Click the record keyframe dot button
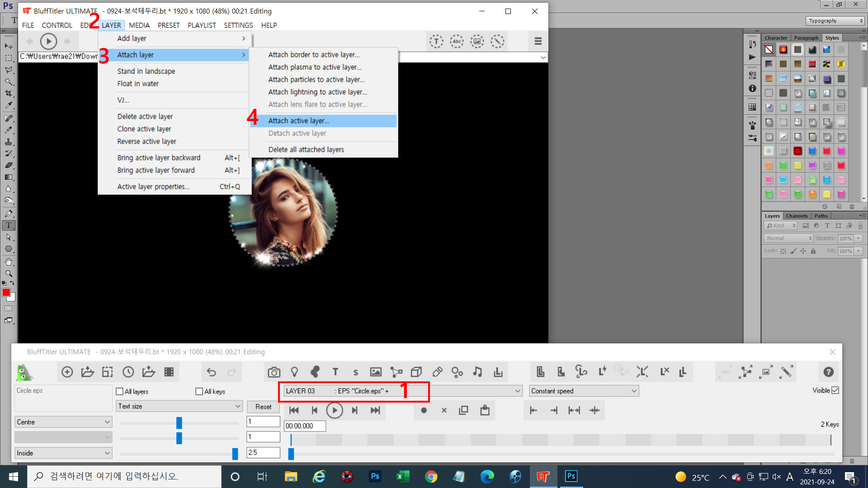The image size is (868, 488). [x=424, y=410]
